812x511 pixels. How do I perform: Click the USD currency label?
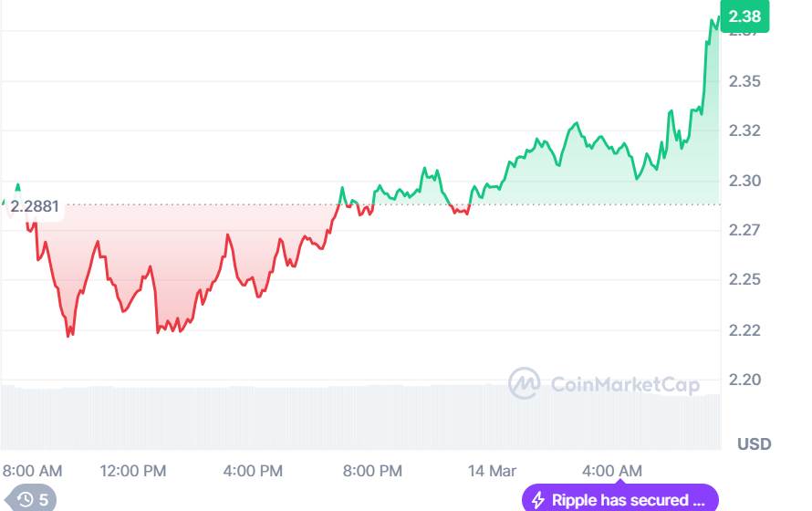pos(755,444)
